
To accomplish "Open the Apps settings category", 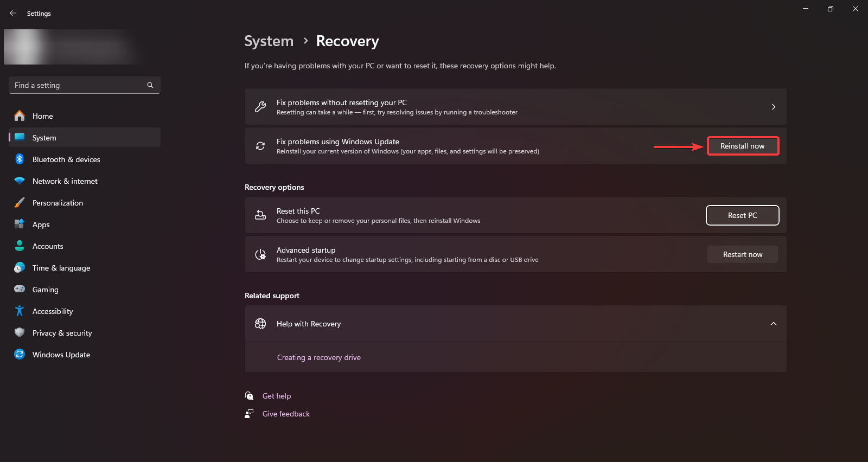I will click(85, 224).
